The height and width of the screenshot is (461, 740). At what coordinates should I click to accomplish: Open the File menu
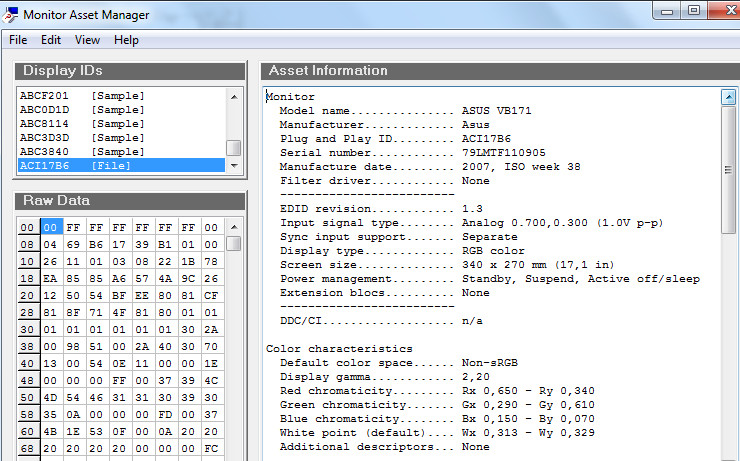(18, 40)
